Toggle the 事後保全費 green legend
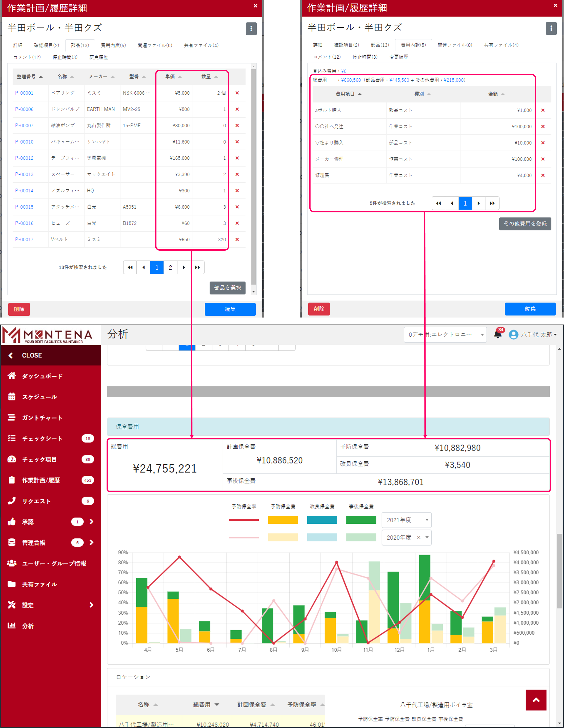 pyautogui.click(x=361, y=520)
